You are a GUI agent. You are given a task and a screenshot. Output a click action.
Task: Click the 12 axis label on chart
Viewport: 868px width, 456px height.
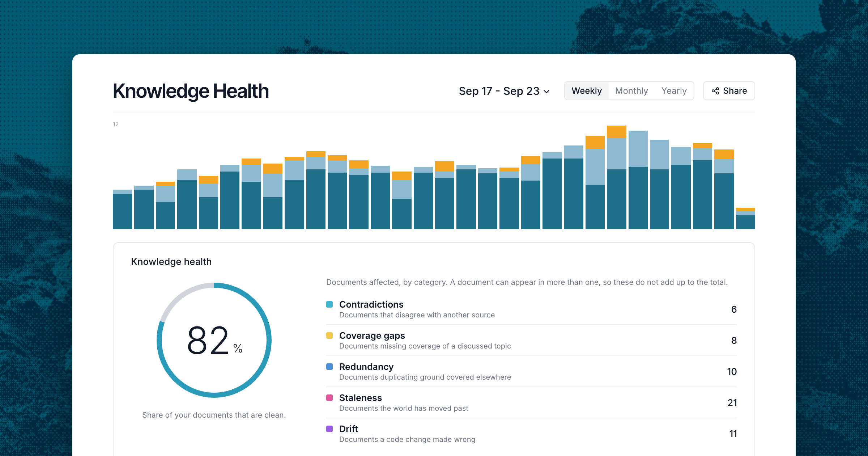(116, 124)
